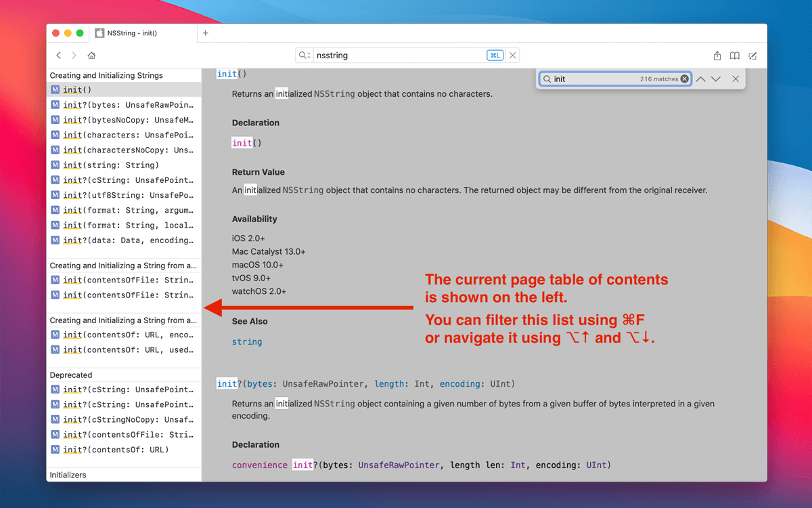812x508 pixels.
Task: Open the home page icon
Action: point(91,56)
